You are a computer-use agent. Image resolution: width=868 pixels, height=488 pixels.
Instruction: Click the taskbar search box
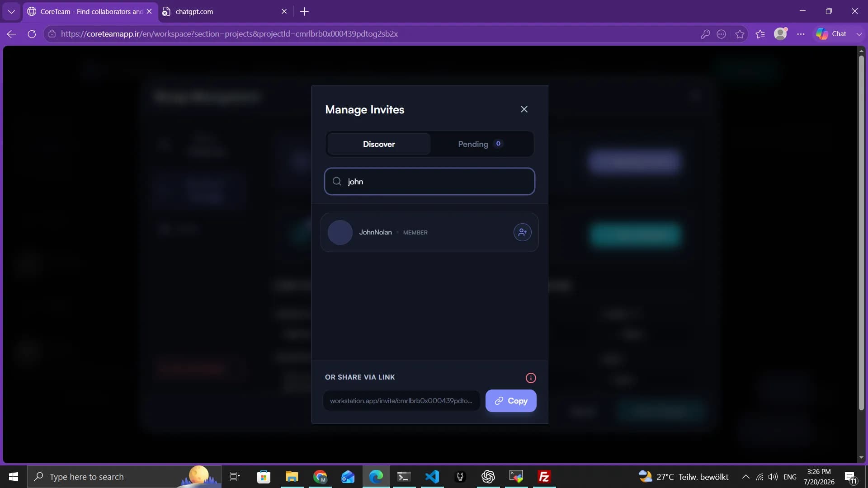(x=124, y=477)
